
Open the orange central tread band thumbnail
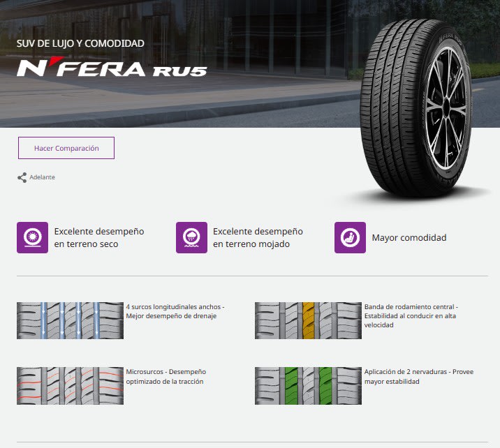[x=308, y=320]
